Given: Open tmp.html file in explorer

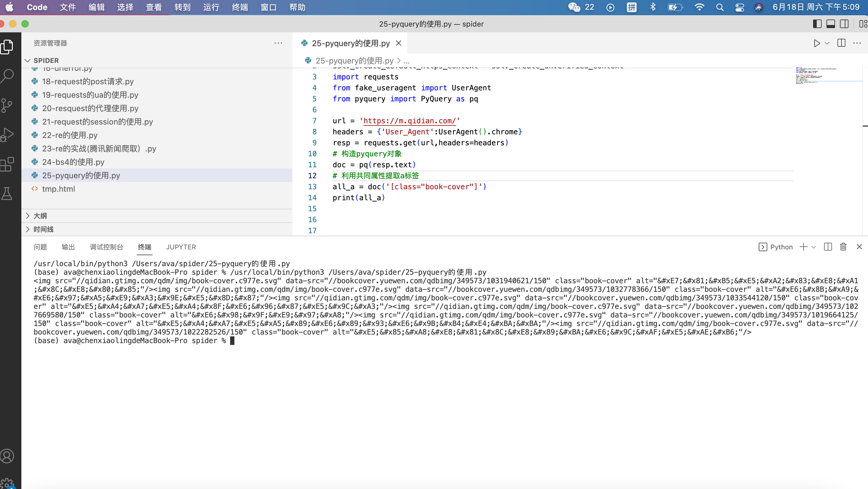Looking at the screenshot, I should (157, 189).
